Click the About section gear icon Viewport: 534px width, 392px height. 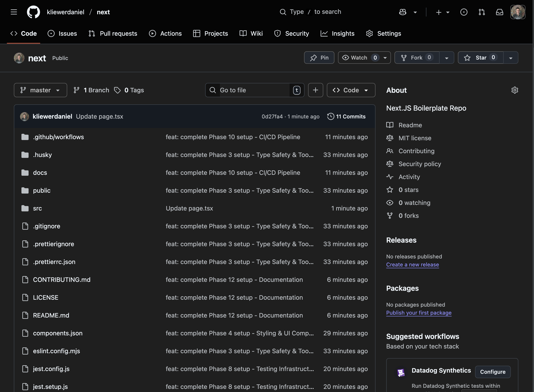point(515,90)
